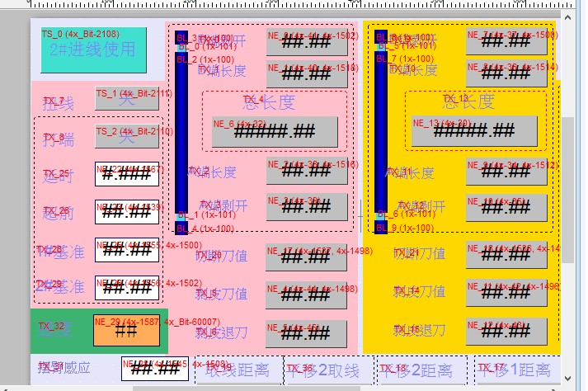The width and height of the screenshot is (588, 391).
Task: Select the 下移1距离 label TX_17
Action: coord(514,370)
